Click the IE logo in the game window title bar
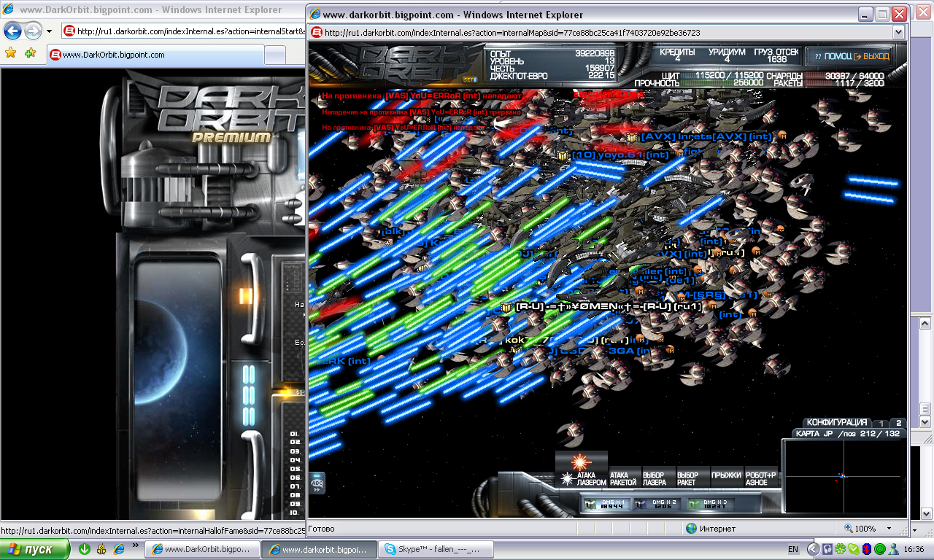The height and width of the screenshot is (560, 934). [x=315, y=14]
